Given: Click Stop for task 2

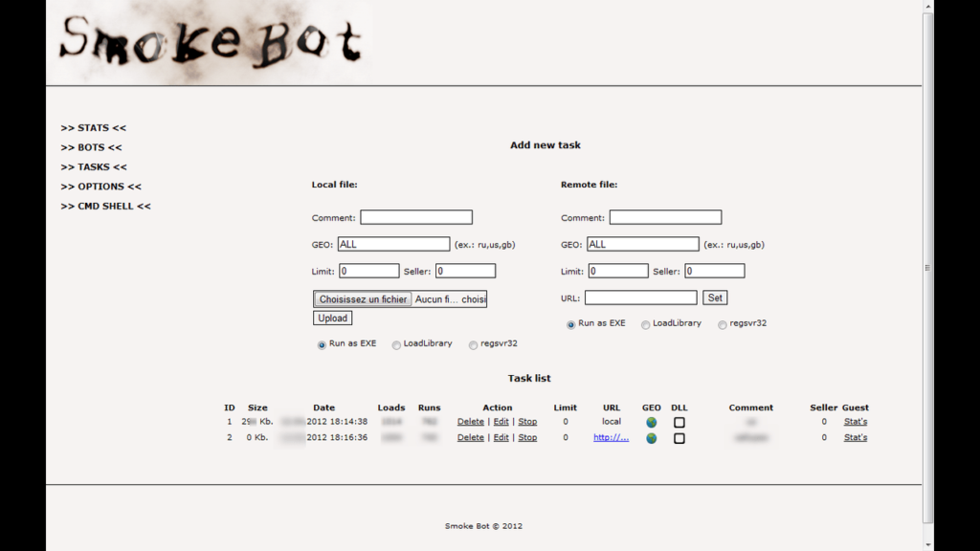Looking at the screenshot, I should click(527, 437).
